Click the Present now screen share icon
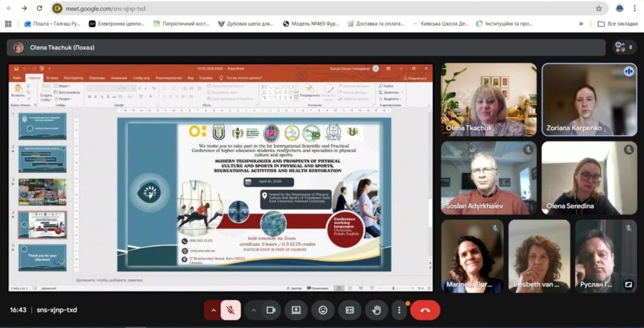The height and width of the screenshot is (328, 644). (296, 310)
